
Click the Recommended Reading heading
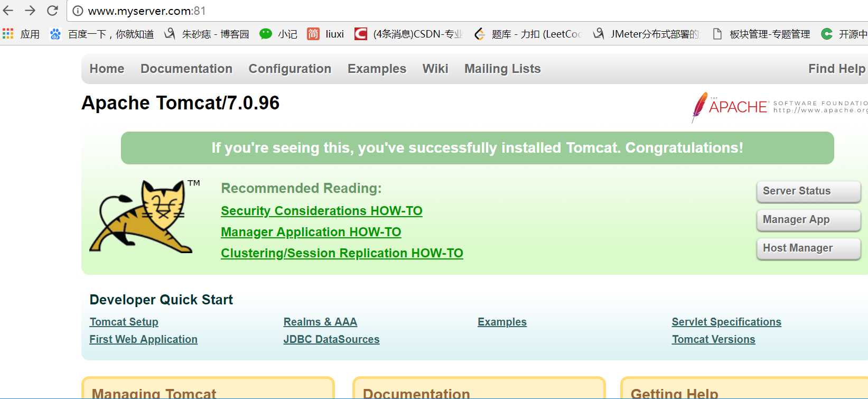[x=301, y=188]
